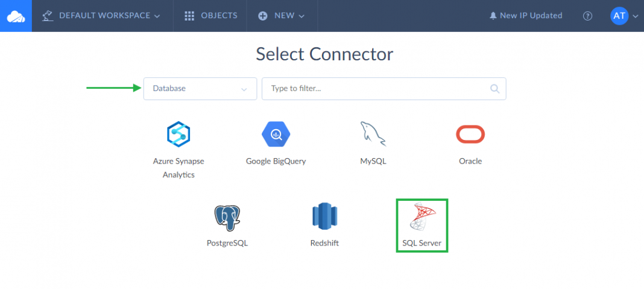This screenshot has width=644, height=289.
Task: Select the Redshift connector icon
Action: click(x=324, y=217)
